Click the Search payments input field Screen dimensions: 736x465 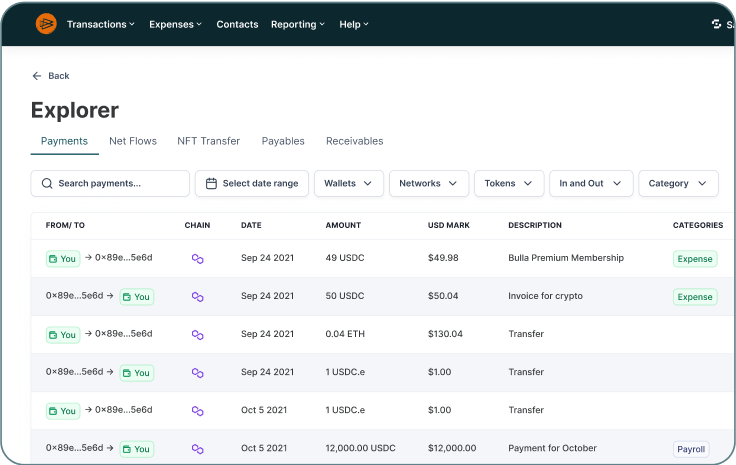point(110,183)
